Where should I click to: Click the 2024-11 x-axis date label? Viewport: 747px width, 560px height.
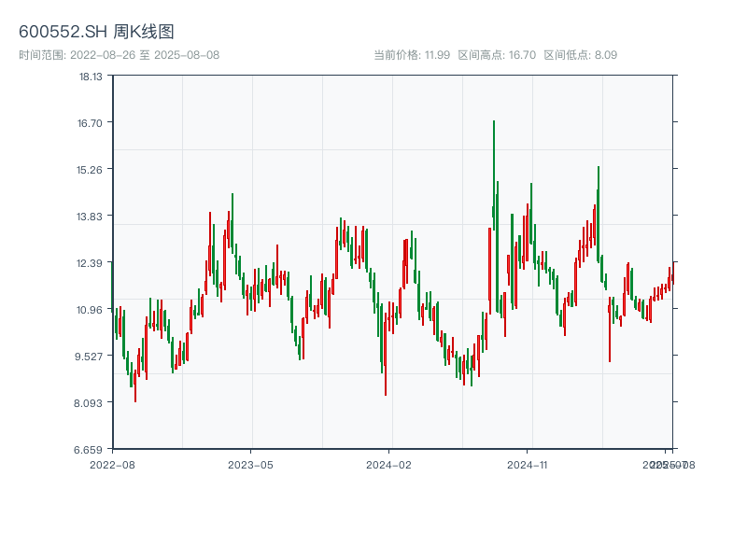[527, 465]
